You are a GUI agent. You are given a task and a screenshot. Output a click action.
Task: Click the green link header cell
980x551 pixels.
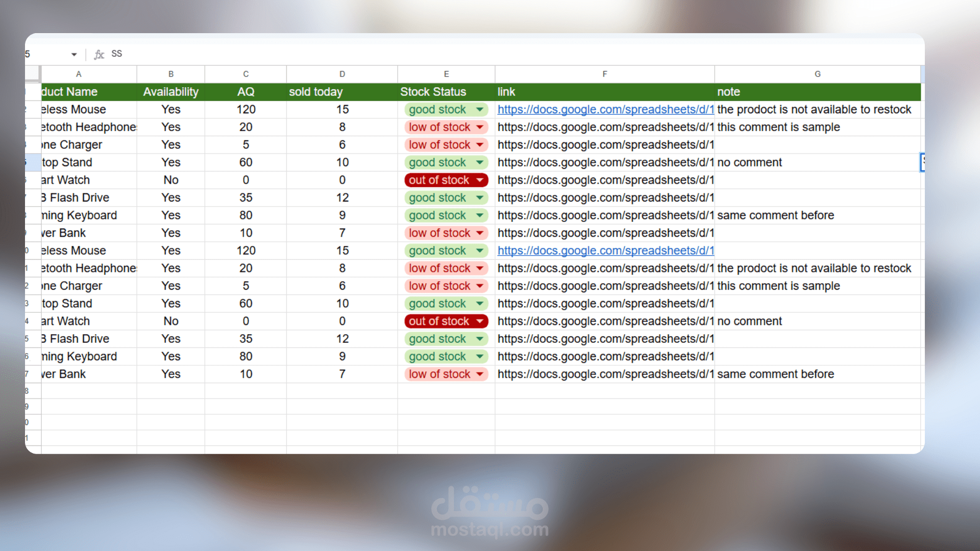(x=605, y=92)
